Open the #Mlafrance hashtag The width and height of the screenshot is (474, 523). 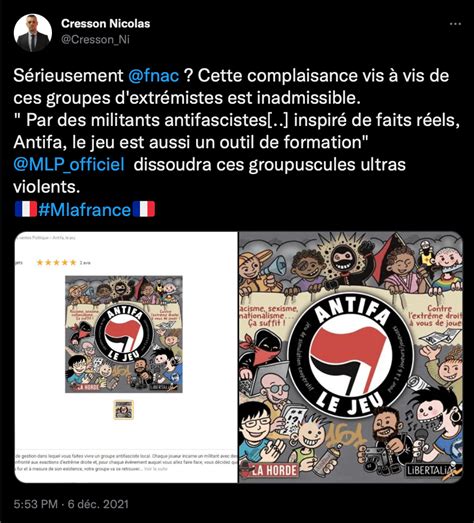(x=84, y=210)
